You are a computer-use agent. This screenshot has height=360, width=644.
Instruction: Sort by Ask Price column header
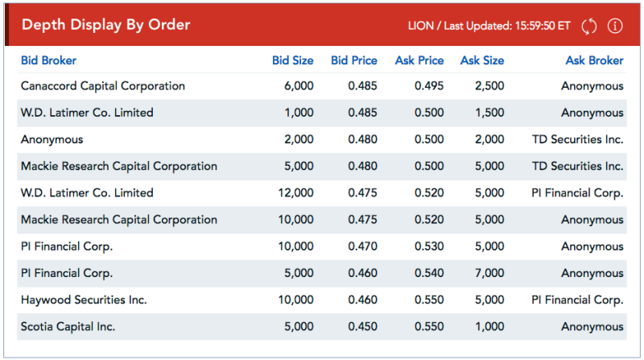click(x=419, y=60)
